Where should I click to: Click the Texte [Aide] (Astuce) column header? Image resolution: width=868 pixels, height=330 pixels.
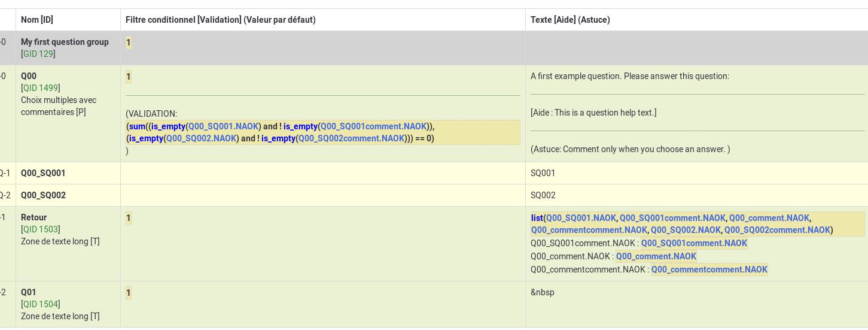coord(569,20)
